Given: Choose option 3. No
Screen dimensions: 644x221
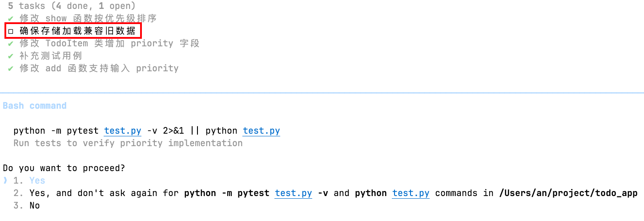Looking at the screenshot, I should click(x=35, y=205).
